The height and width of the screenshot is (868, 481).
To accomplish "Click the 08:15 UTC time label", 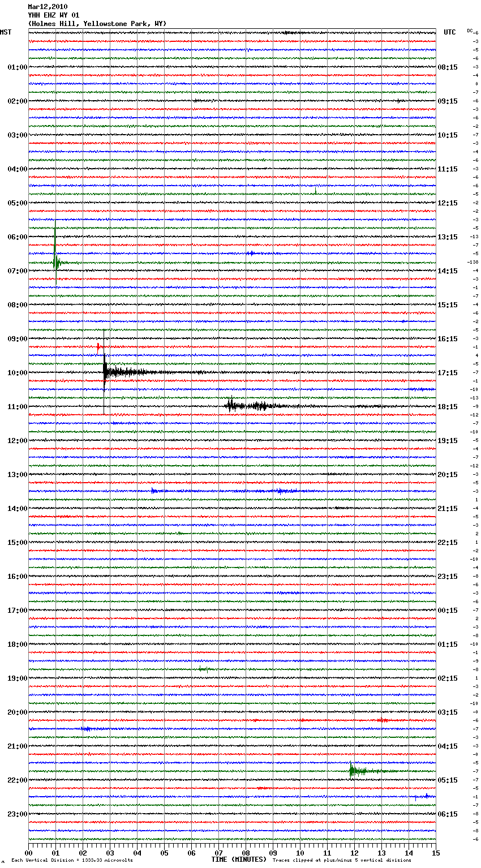I will point(448,67).
